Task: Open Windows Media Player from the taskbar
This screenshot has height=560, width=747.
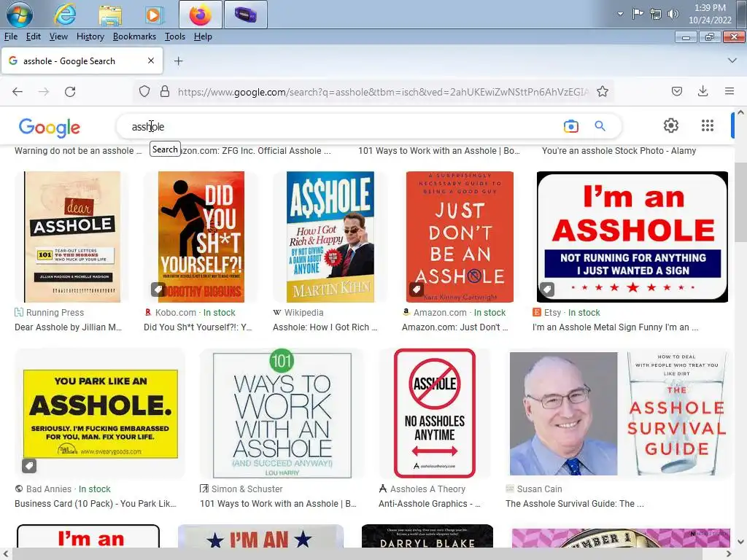Action: pyautogui.click(x=154, y=15)
